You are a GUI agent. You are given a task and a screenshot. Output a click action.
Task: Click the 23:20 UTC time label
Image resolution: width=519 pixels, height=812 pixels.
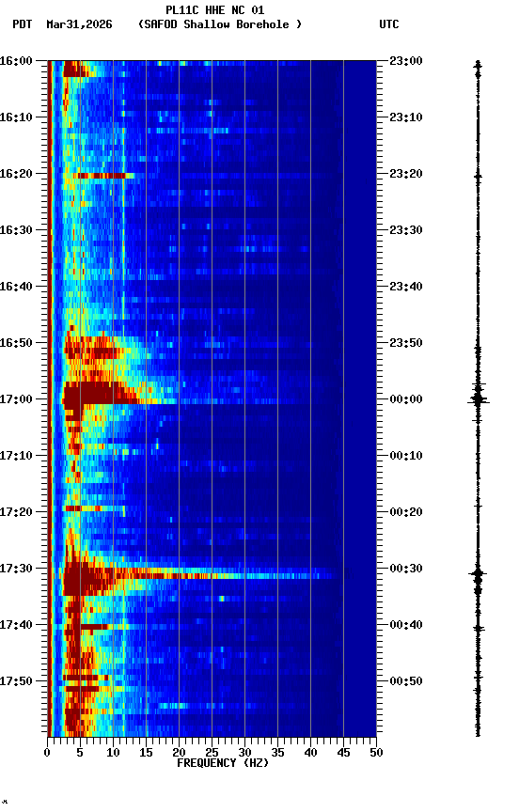(x=406, y=174)
